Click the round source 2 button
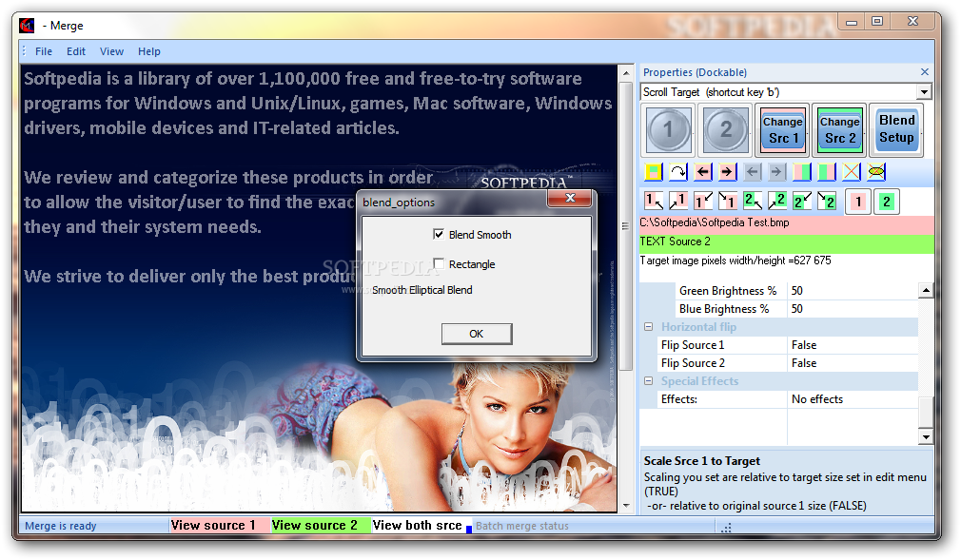The image size is (961, 560). (726, 129)
